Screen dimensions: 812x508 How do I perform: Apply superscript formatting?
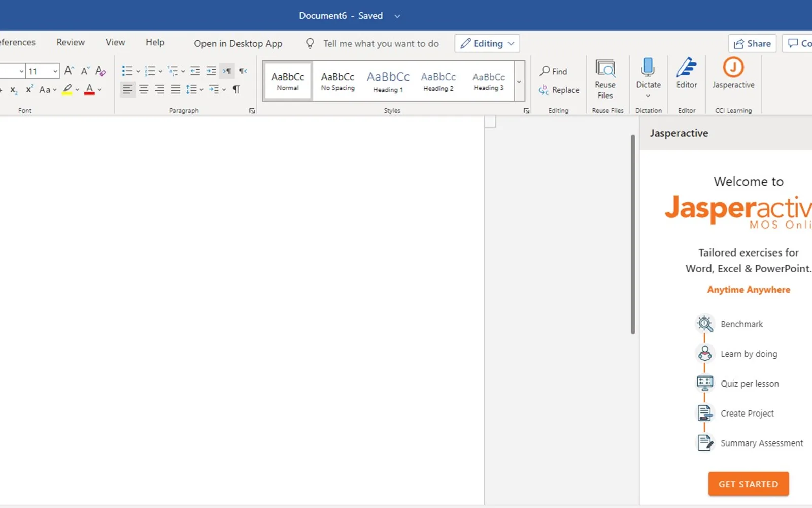click(29, 89)
